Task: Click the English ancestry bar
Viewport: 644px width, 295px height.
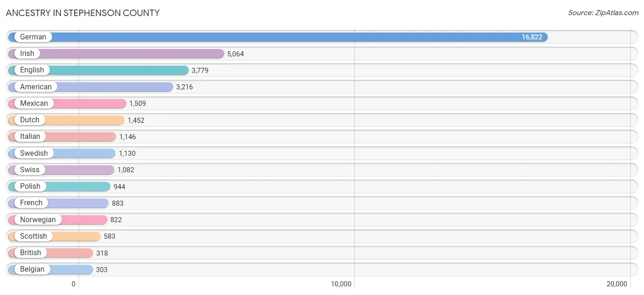Action: (98, 70)
